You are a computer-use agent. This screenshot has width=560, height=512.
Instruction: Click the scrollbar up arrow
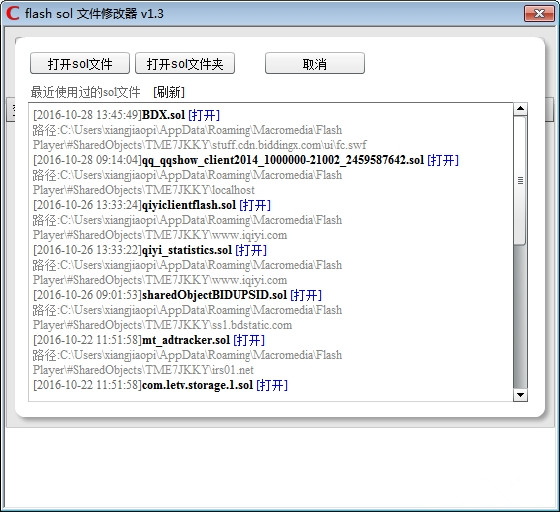tap(520, 109)
